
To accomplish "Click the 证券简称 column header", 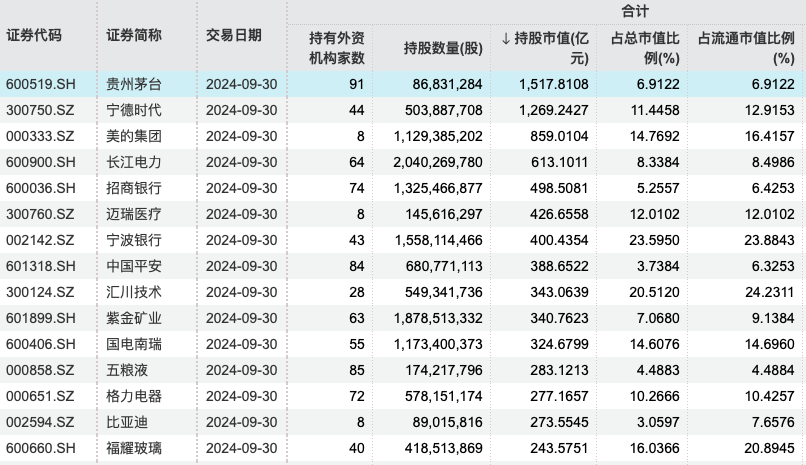I will (134, 35).
